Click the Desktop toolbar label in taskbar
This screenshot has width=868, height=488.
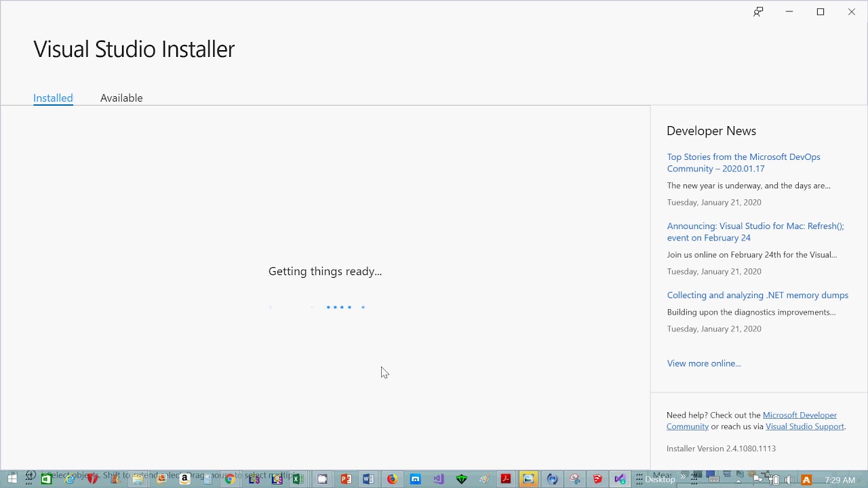tap(660, 480)
